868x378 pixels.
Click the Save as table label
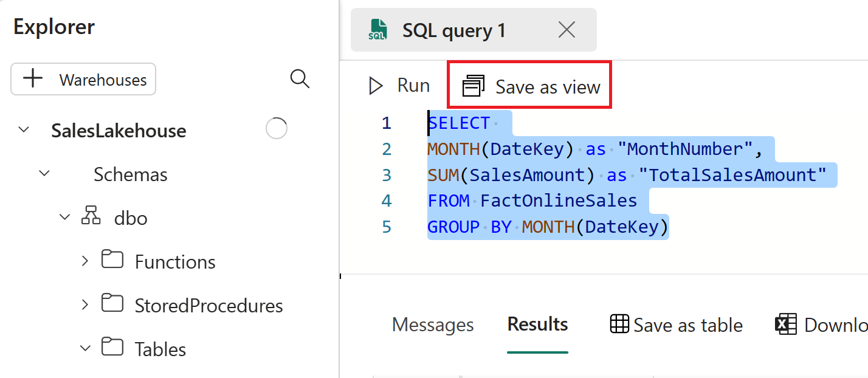(688, 325)
